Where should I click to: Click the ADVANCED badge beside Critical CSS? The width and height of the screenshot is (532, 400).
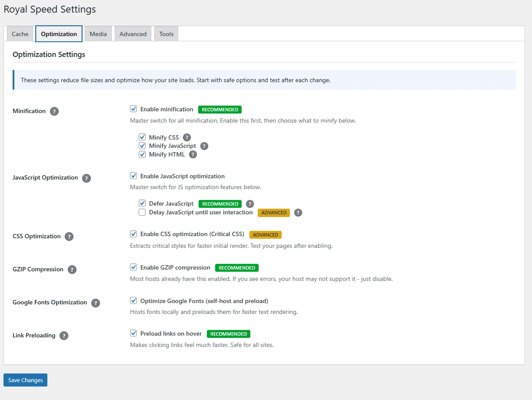tap(265, 234)
